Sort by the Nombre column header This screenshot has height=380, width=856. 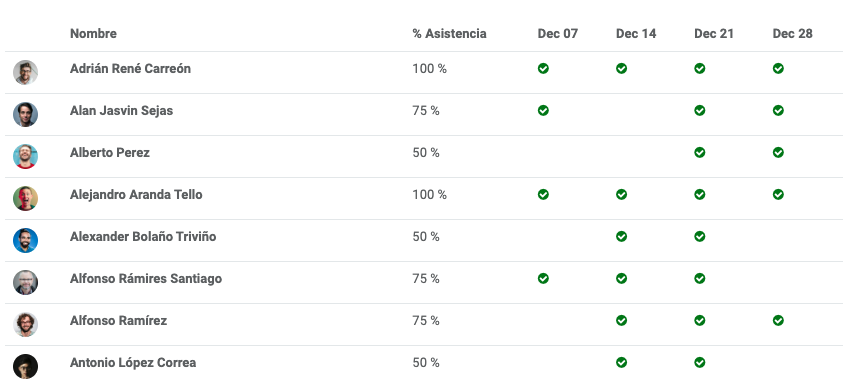coord(93,33)
